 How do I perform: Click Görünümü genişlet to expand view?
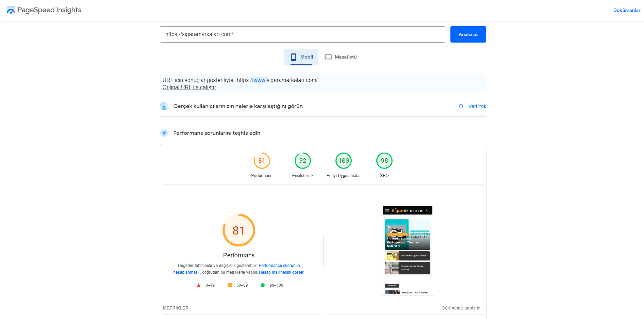(x=461, y=308)
